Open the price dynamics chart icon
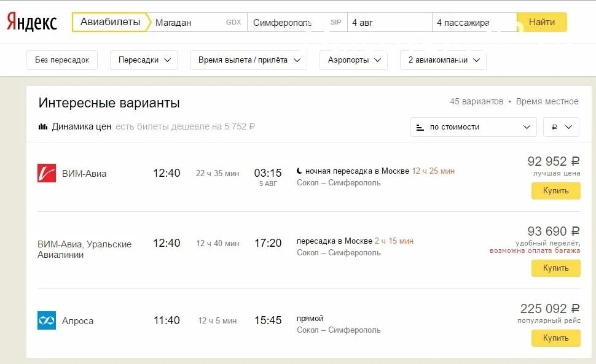The width and height of the screenshot is (596, 364). tap(42, 126)
